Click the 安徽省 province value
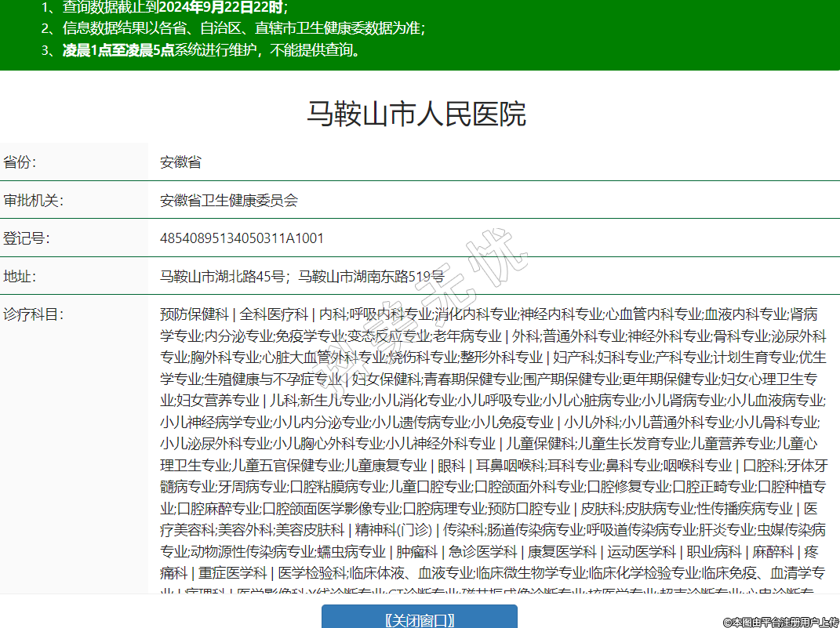Viewport: 840px width, 628px height. click(180, 162)
